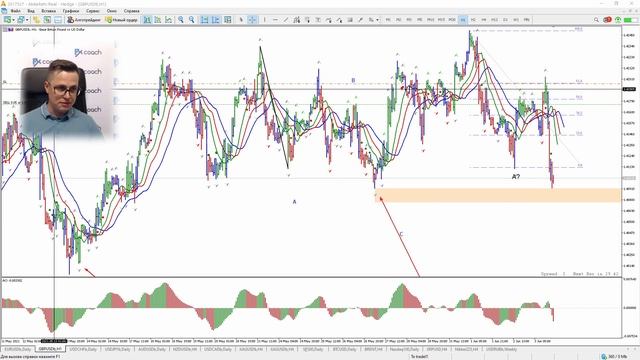
Task: Set timeframe to M30
Action: pos(452,20)
